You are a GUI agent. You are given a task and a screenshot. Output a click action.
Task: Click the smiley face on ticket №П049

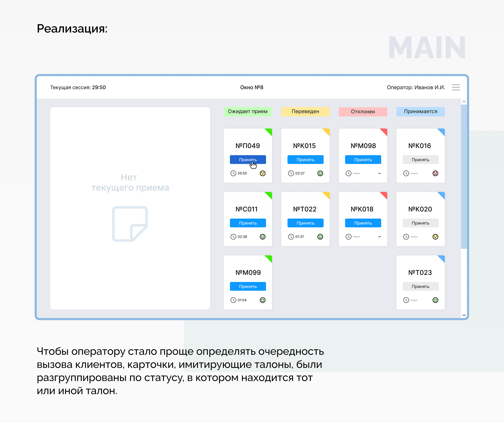(x=263, y=173)
